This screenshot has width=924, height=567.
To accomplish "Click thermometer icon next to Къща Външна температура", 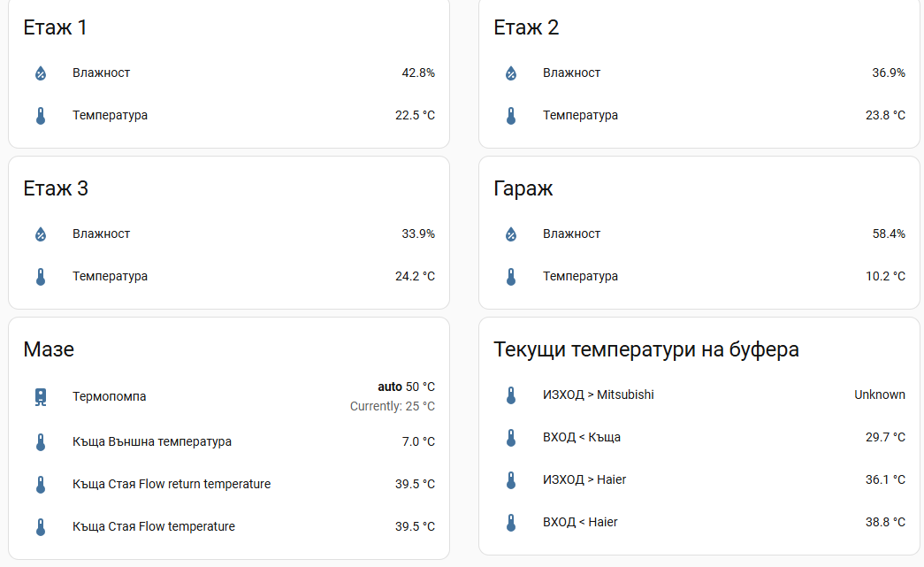I will pyautogui.click(x=40, y=442).
